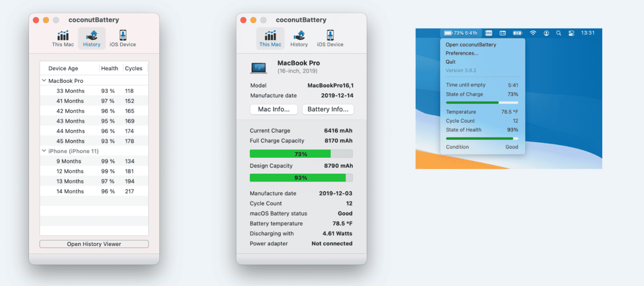The height and width of the screenshot is (286, 644).
Task: Open Control Center from the menu bar
Action: click(571, 33)
